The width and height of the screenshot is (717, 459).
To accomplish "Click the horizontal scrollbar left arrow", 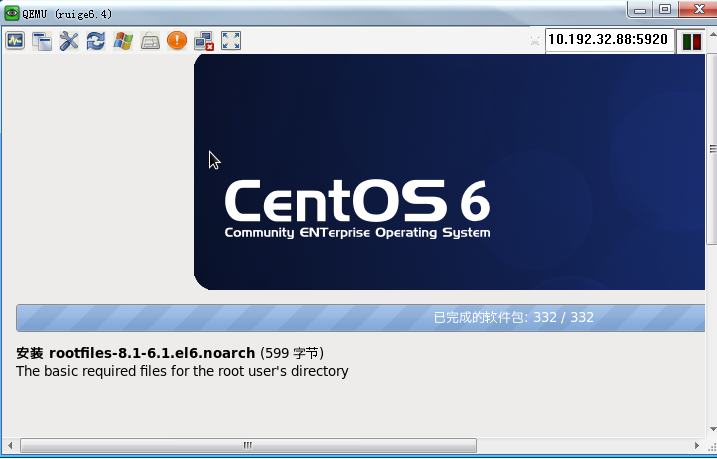I will pos(10,445).
